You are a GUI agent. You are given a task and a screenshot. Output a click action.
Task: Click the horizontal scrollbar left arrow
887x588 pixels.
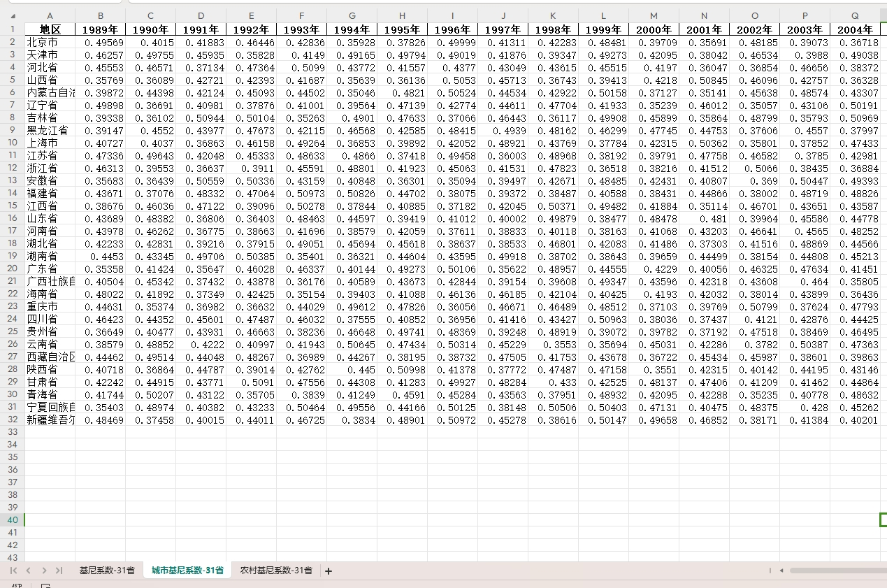pyautogui.click(x=781, y=571)
